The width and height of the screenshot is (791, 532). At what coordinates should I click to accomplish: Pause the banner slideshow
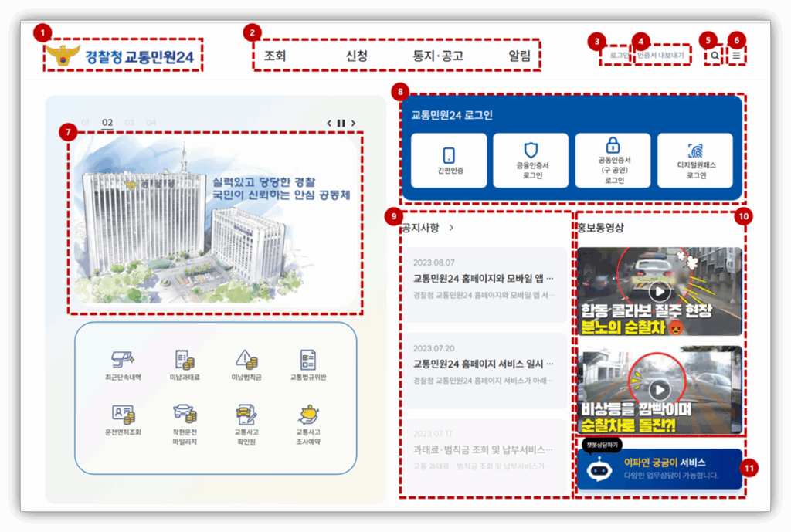(x=341, y=123)
